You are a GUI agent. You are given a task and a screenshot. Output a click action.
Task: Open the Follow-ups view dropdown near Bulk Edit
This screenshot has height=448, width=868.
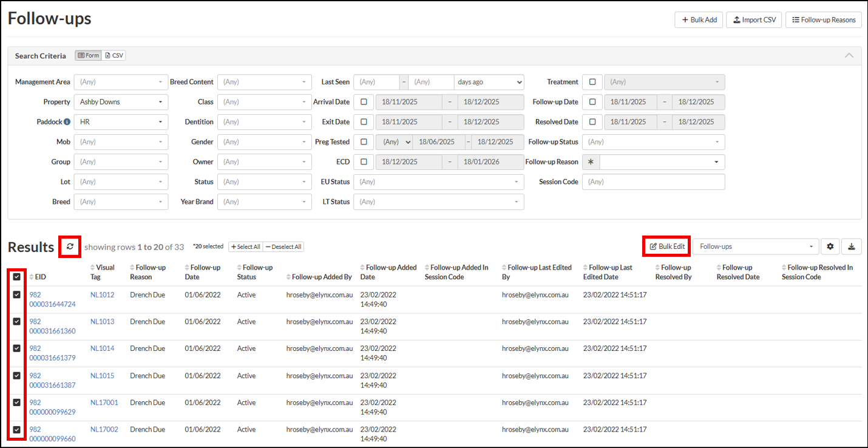pyautogui.click(x=756, y=246)
